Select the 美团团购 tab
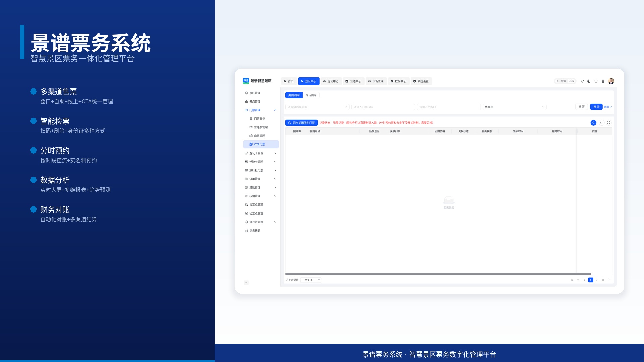644x362 pixels. [294, 95]
